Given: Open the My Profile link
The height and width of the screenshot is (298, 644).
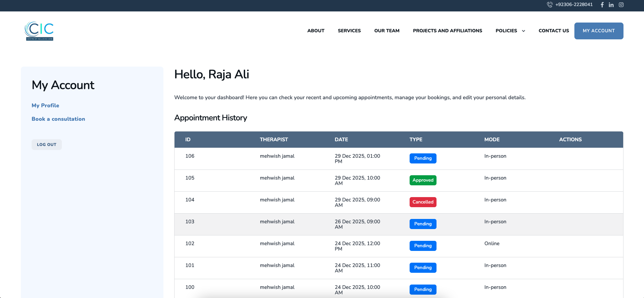Looking at the screenshot, I should click(45, 106).
